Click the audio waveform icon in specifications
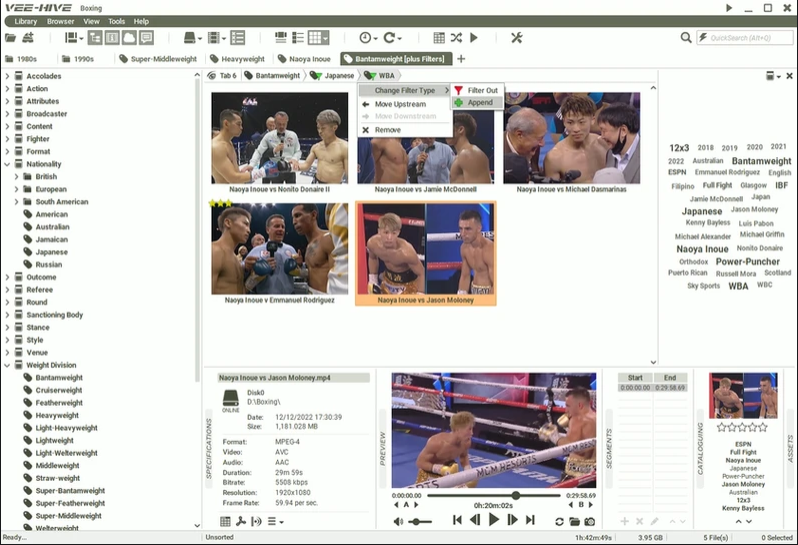The image size is (798, 545). tap(256, 521)
